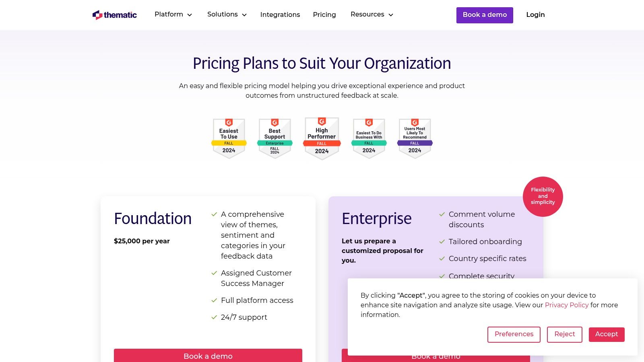Click the Login link
The width and height of the screenshot is (644, 362).
coord(535,14)
